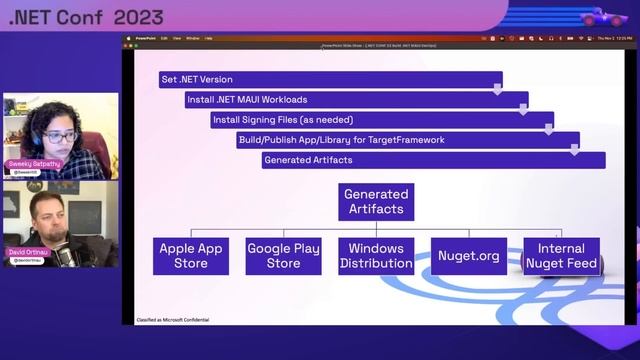Click the "Install Signing Files (as needed)" bar
The width and height of the screenshot is (640, 360).
tap(382, 120)
